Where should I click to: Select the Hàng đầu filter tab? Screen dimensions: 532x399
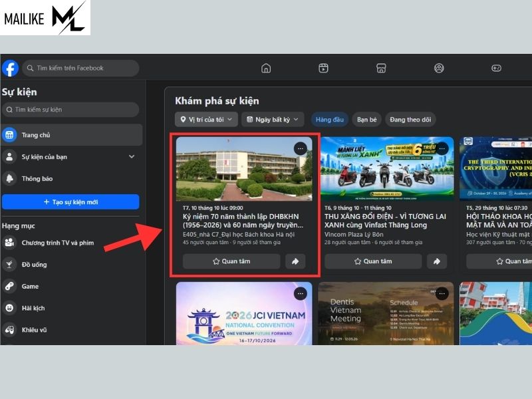[x=330, y=120]
